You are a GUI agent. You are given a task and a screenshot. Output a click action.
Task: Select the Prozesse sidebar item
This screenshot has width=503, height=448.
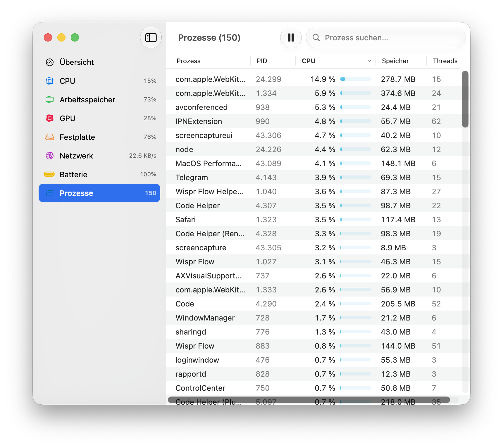(99, 193)
